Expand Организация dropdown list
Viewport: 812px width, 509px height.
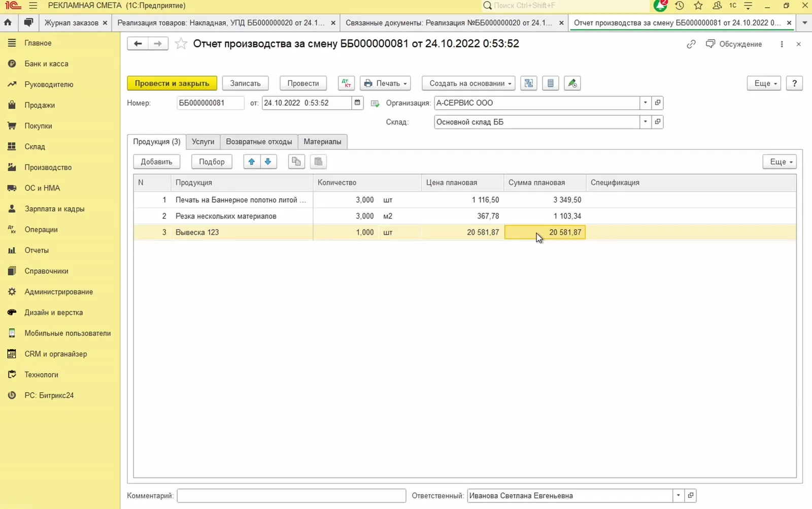coord(645,103)
